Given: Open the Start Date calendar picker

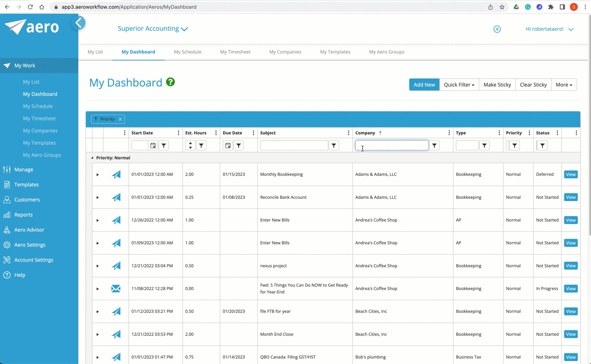Looking at the screenshot, I should [153, 145].
